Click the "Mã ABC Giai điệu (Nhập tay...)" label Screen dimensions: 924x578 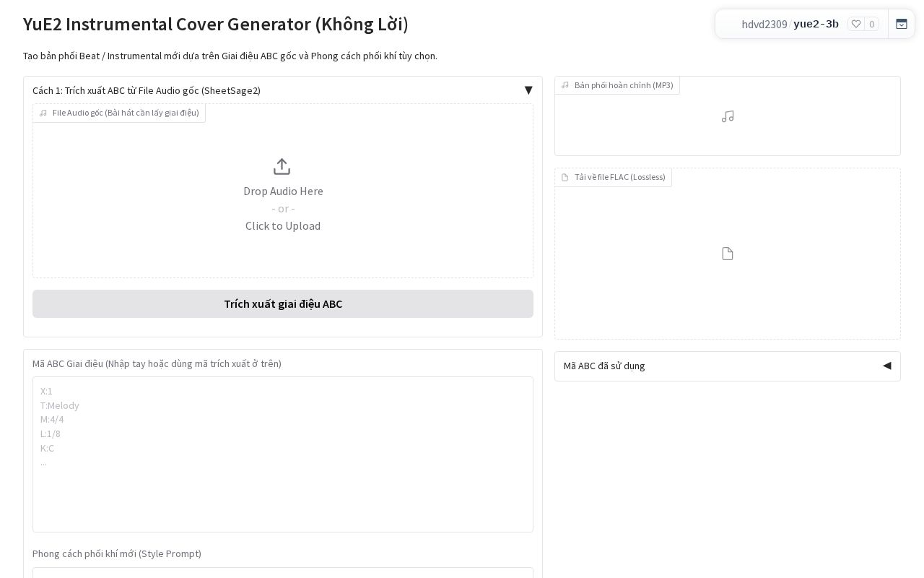pyautogui.click(x=157, y=363)
